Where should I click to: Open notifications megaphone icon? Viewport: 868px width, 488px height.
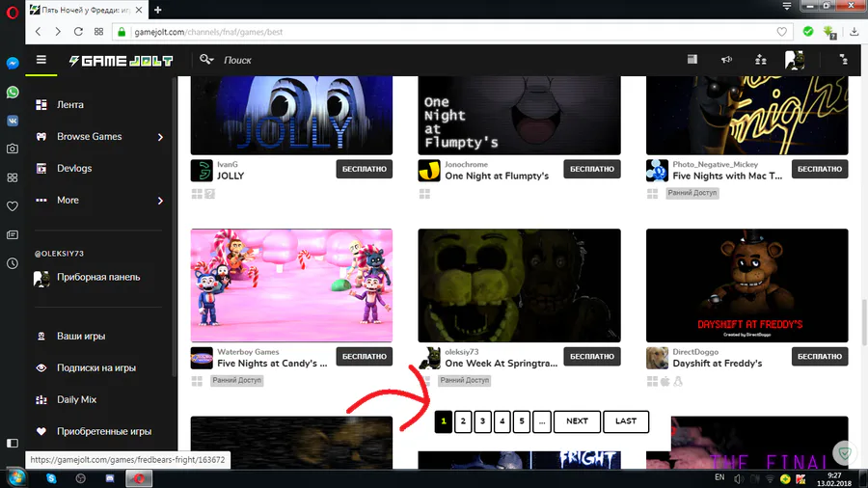726,59
